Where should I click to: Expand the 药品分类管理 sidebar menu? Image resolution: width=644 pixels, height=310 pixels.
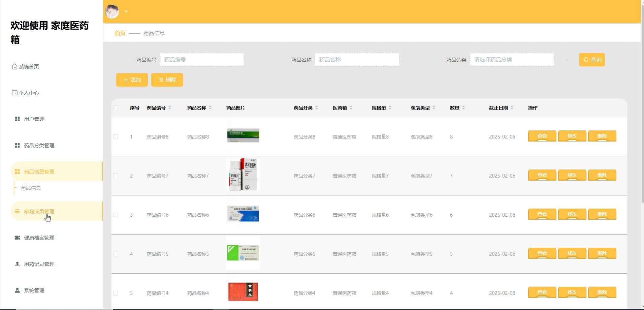click(39, 146)
